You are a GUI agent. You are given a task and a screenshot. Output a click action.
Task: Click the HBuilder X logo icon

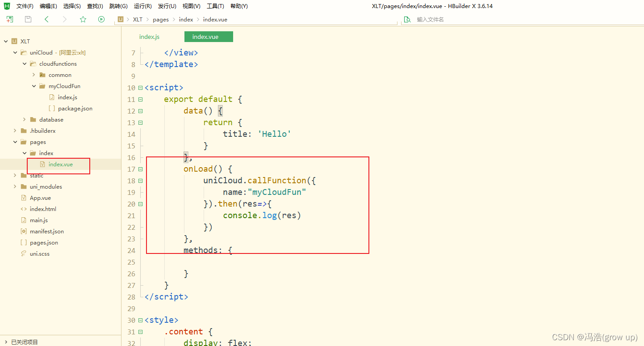point(7,6)
